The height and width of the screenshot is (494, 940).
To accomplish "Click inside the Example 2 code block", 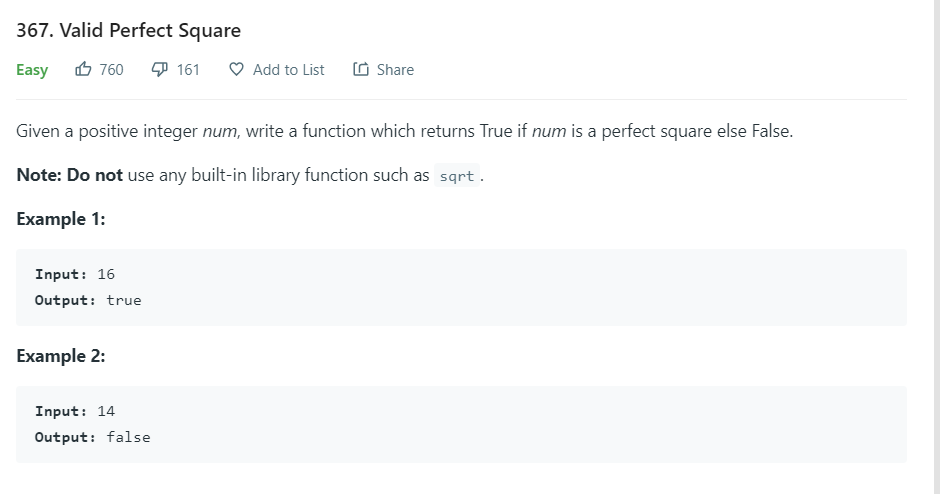I will (x=461, y=424).
